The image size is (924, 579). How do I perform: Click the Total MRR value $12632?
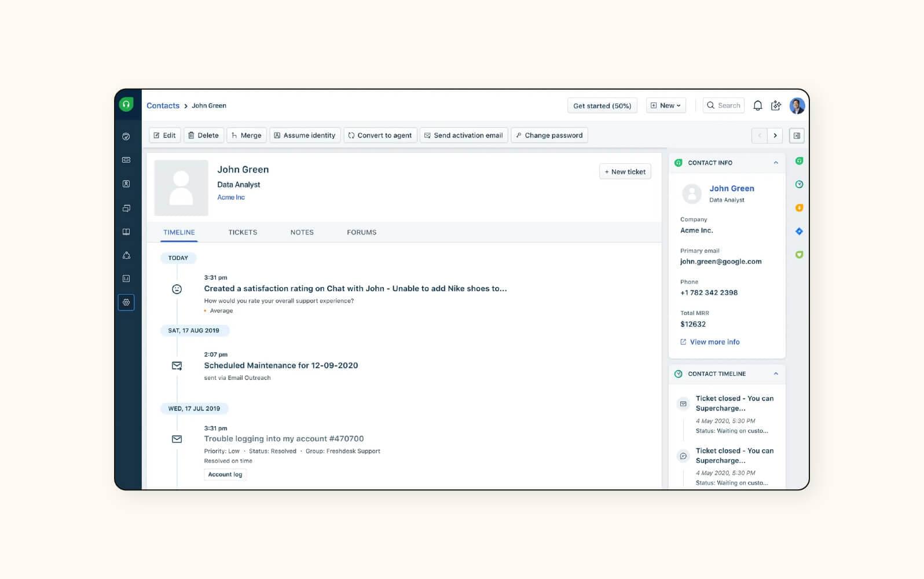(693, 324)
